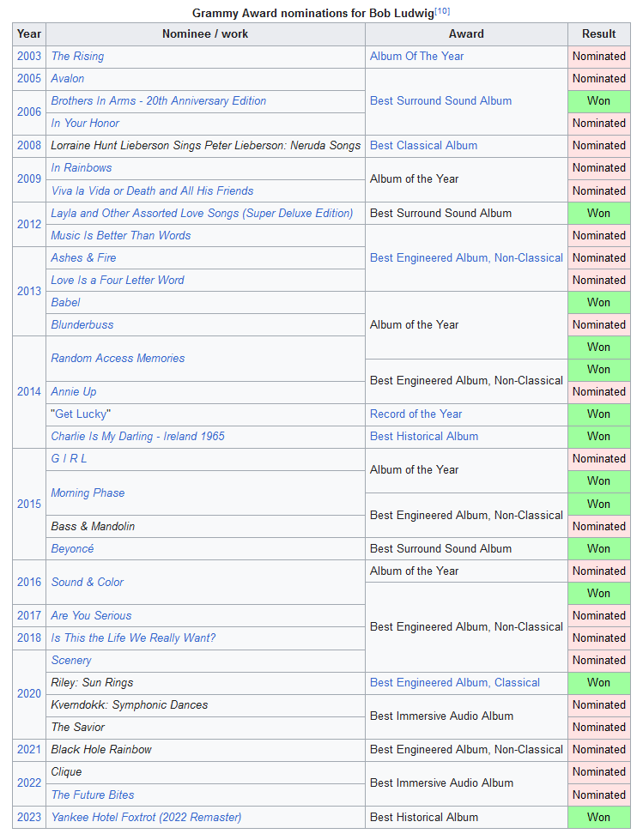The height and width of the screenshot is (840, 643).
Task: Select the Riley: Sun Rings cell
Action: click(205, 683)
